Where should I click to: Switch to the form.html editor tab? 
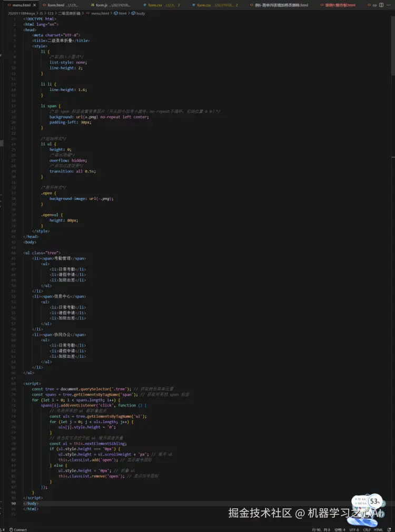61,5
